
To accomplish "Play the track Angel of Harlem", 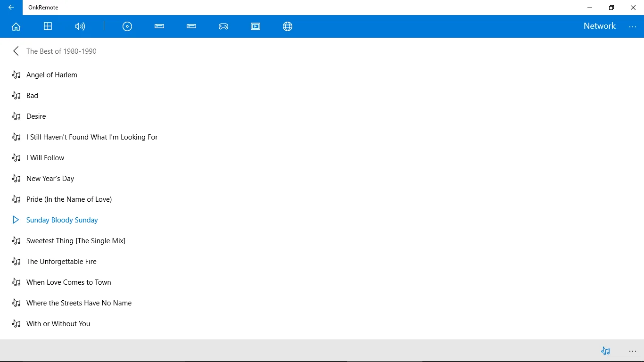I will [52, 75].
